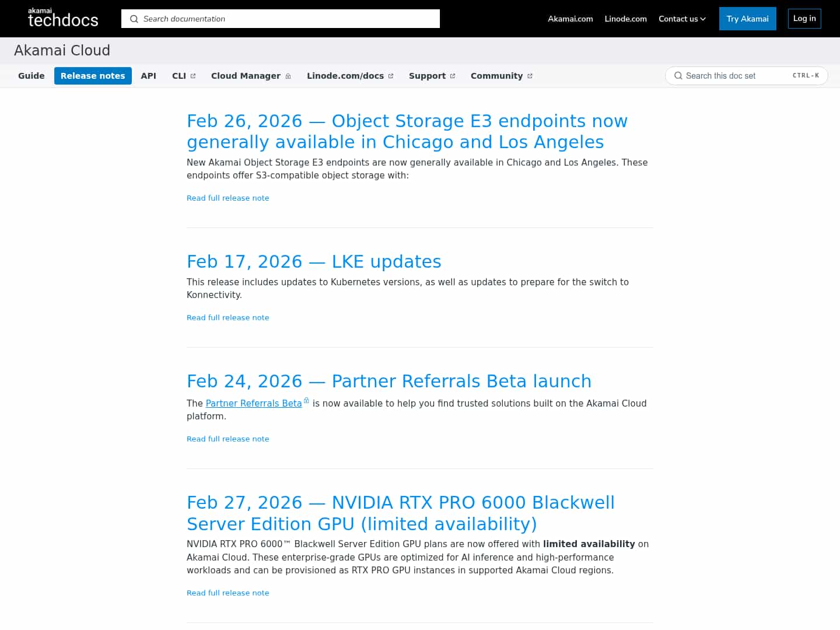This screenshot has width=840, height=630.
Task: Click the magnifier icon in the doc set search
Action: 678,75
